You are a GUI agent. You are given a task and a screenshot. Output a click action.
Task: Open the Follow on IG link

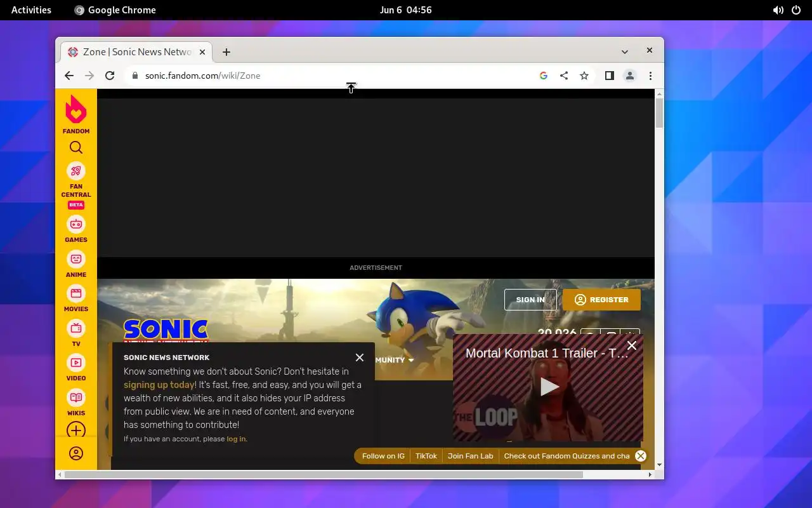pos(383,456)
